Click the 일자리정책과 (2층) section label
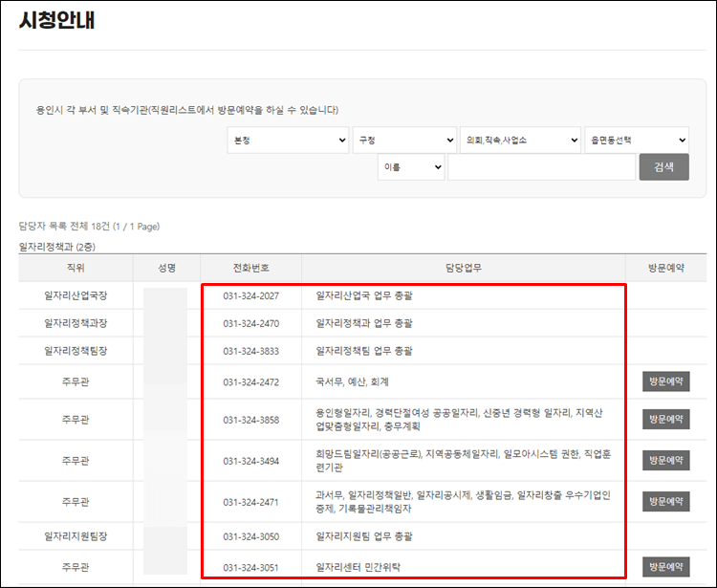This screenshot has height=588, width=717. [57, 247]
